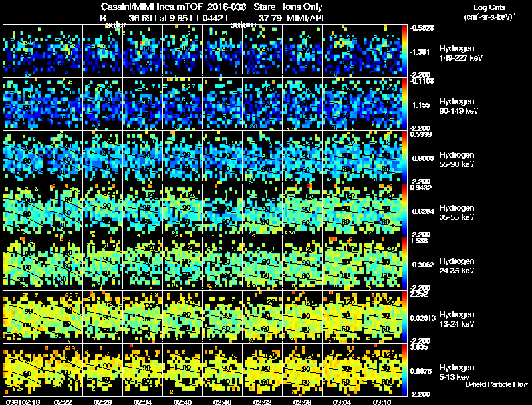The image size is (532, 405).
Task: Click the Hydrogen 90-149 keV color bar
Action: pyautogui.click(x=404, y=104)
